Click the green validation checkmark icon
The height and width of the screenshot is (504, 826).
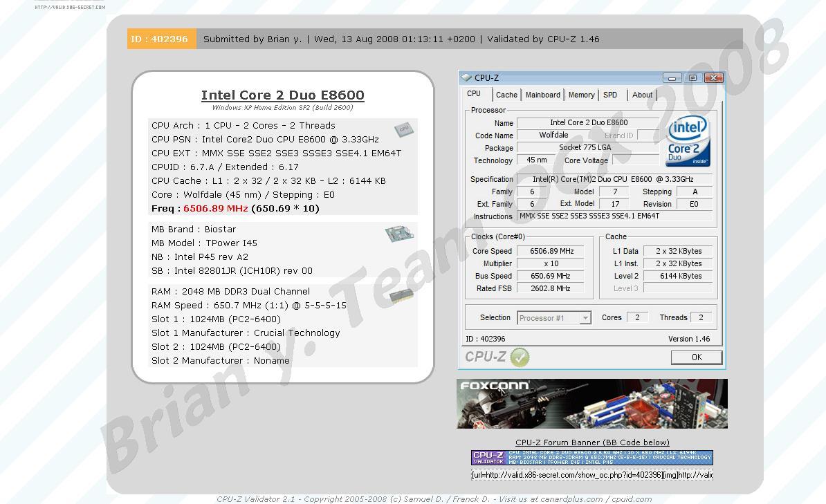pyautogui.click(x=520, y=357)
